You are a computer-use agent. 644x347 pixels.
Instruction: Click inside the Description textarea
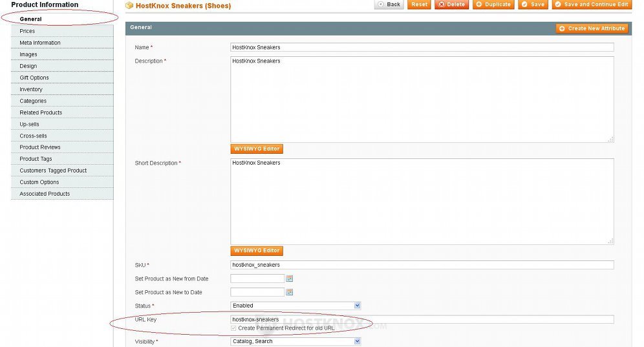[x=422, y=100]
